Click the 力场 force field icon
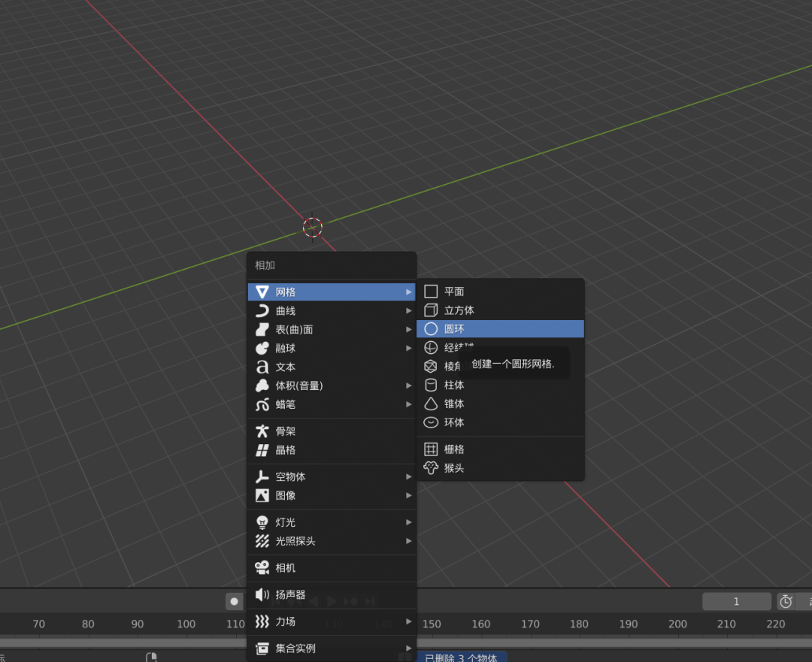This screenshot has height=662, width=812. point(262,621)
